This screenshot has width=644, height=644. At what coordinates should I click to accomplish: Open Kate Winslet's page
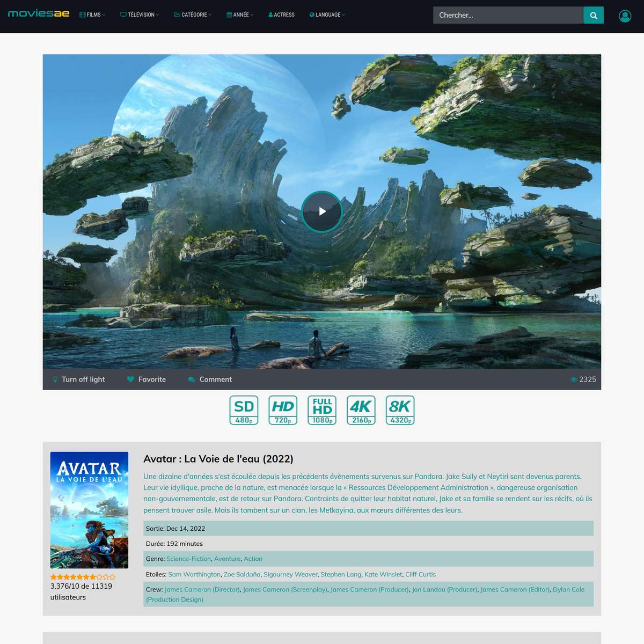[x=383, y=574]
